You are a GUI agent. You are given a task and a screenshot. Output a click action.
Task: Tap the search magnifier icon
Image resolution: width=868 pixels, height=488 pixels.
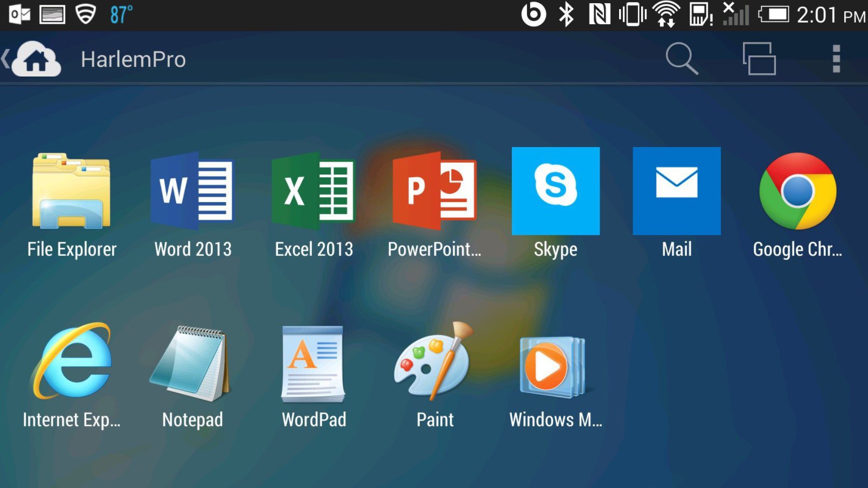[x=682, y=58]
